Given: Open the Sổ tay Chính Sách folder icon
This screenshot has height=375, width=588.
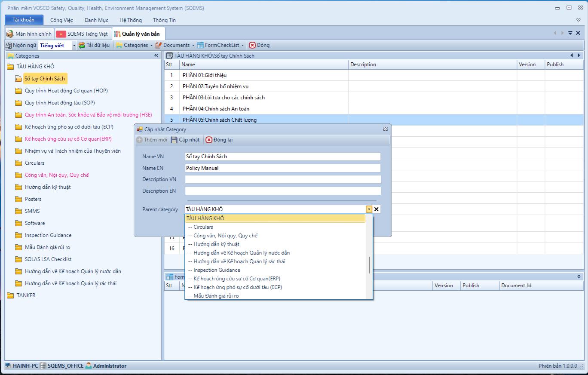Looking at the screenshot, I should point(18,79).
